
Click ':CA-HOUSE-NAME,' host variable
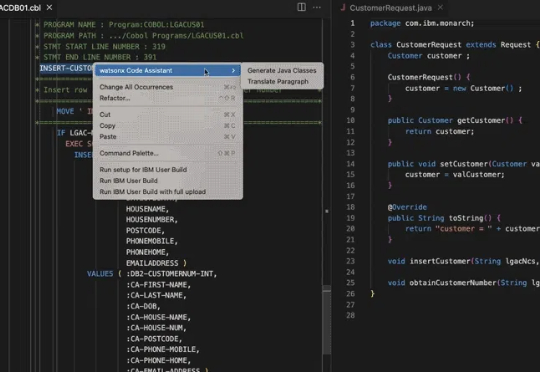coord(158,317)
